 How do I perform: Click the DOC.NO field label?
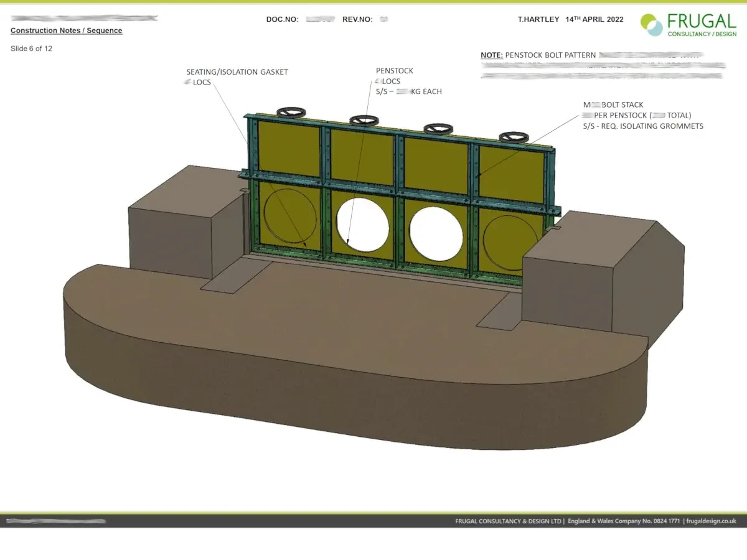pyautogui.click(x=282, y=19)
